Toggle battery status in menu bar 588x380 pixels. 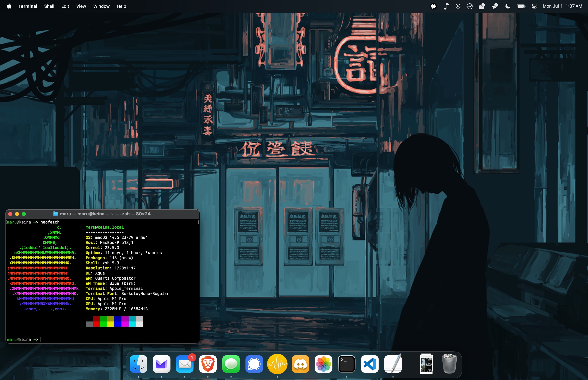pyautogui.click(x=521, y=6)
